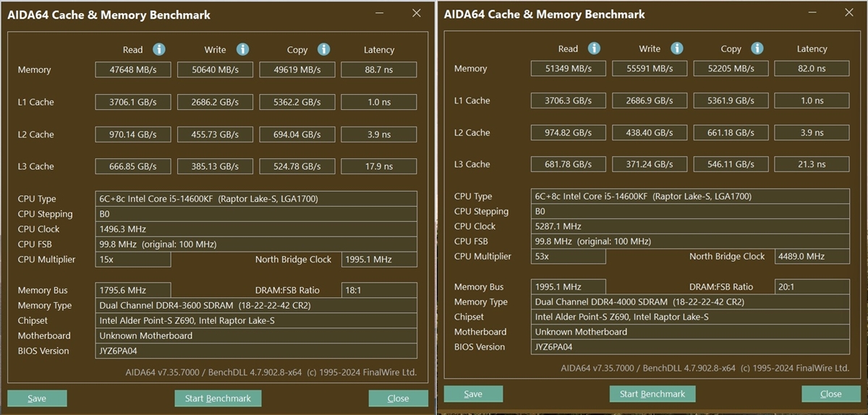The image size is (868, 415).
Task: Click Copy info icon in left window
Action: click(323, 49)
